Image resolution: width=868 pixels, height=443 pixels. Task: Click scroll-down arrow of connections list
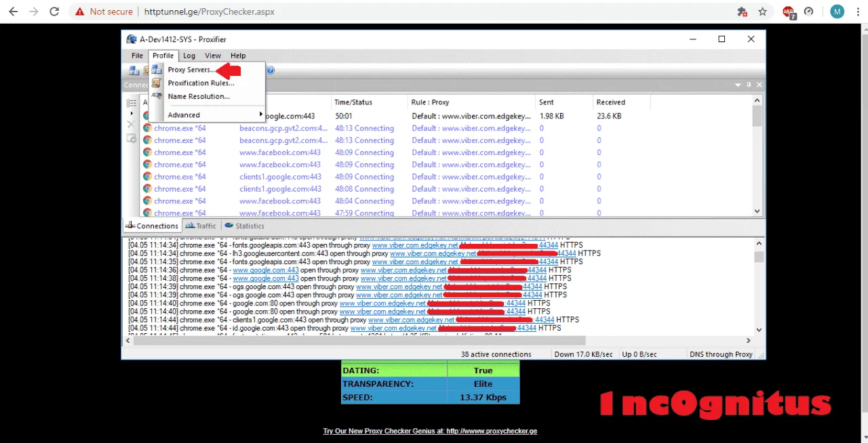[757, 211]
